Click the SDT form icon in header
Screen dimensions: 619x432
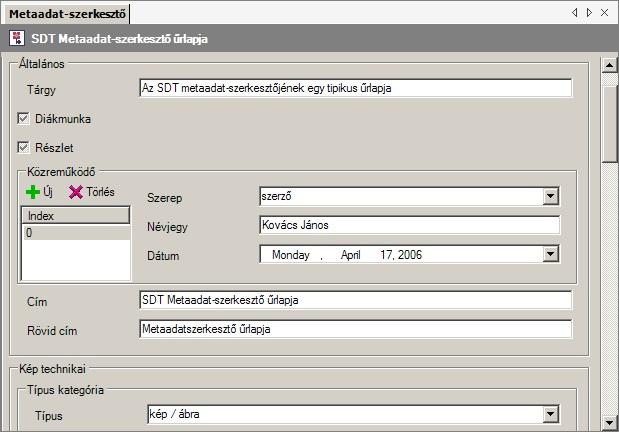pos(17,38)
